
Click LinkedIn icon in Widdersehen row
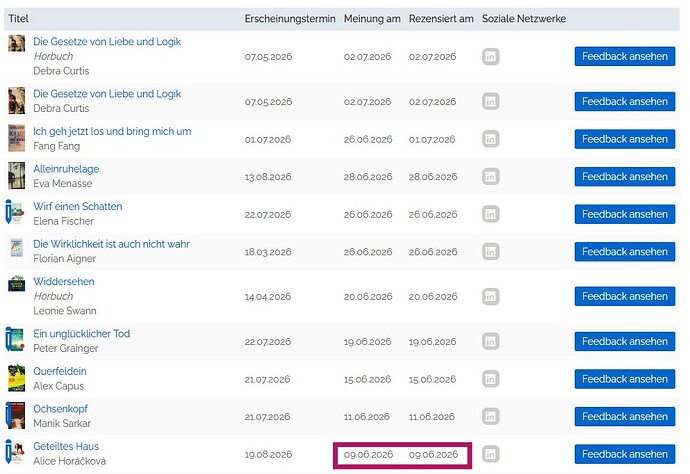490,296
